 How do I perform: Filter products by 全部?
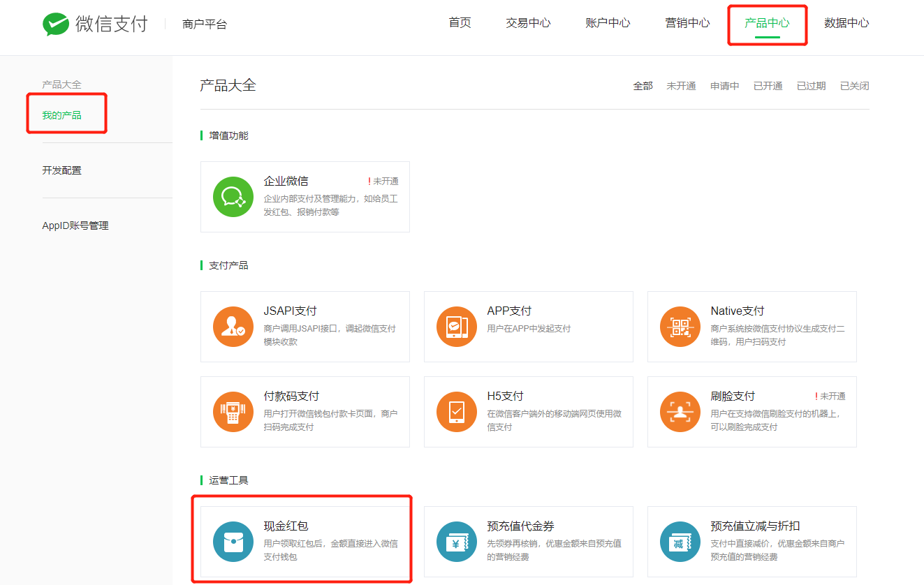643,86
